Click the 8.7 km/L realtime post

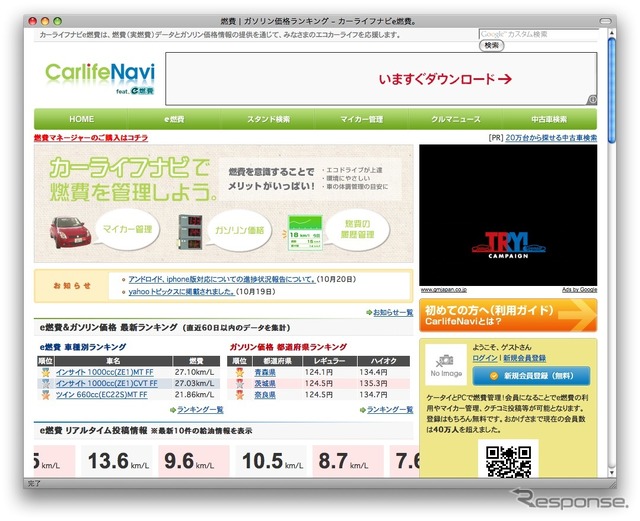348,461
